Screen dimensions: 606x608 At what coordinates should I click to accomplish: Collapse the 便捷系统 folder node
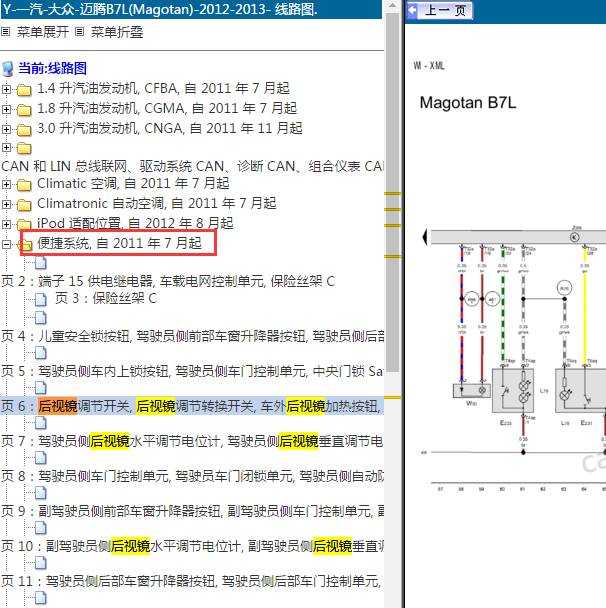point(6,244)
